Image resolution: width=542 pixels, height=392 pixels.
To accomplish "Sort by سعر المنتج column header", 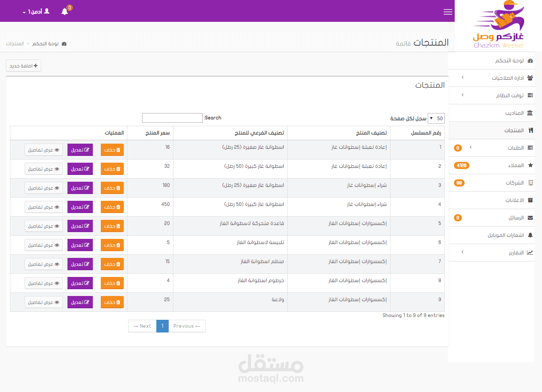I will (x=150, y=133).
